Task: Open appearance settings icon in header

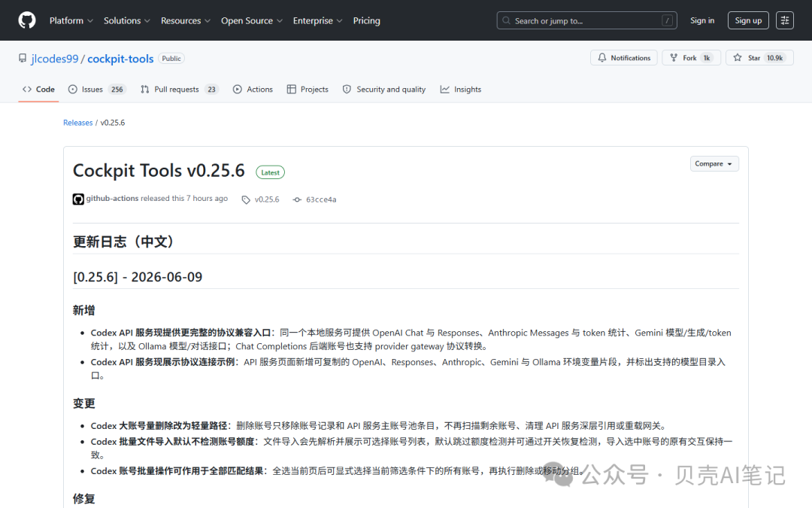Action: click(784, 20)
